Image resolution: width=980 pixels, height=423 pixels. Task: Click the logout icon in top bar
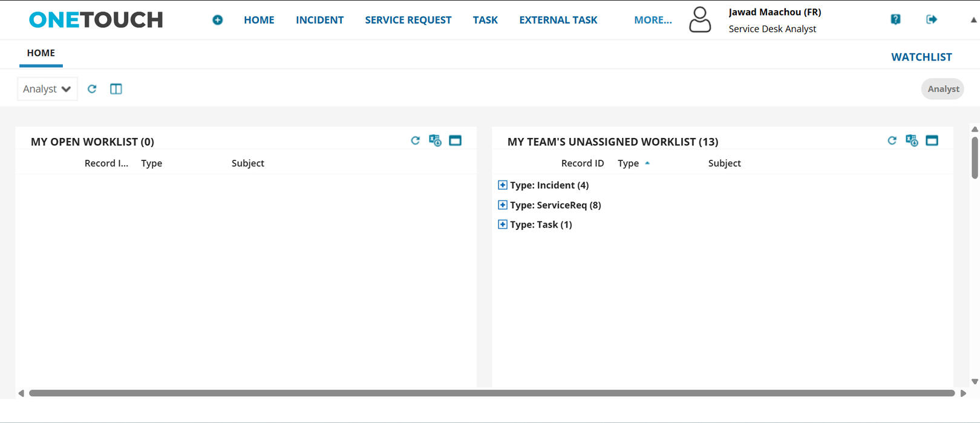(932, 19)
